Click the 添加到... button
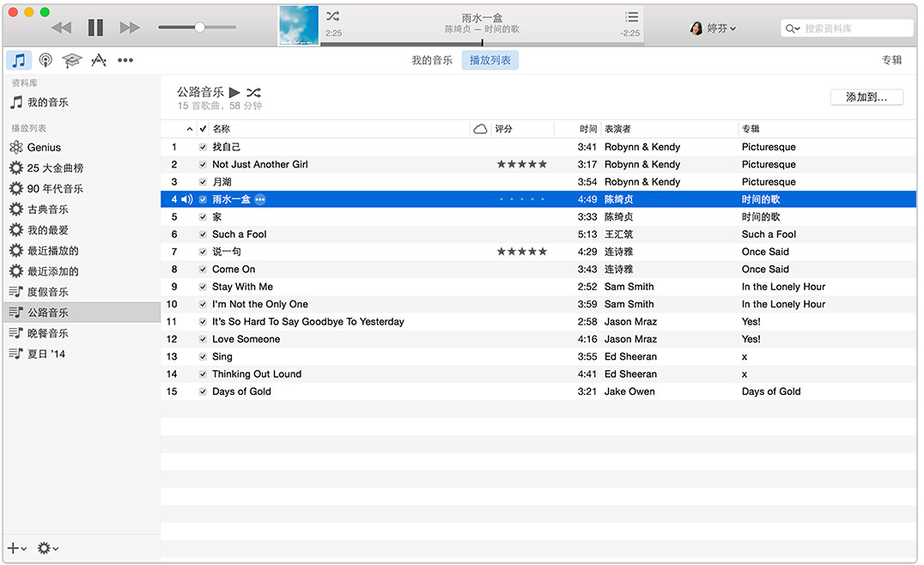This screenshot has height=565, width=924. pyautogui.click(x=866, y=97)
